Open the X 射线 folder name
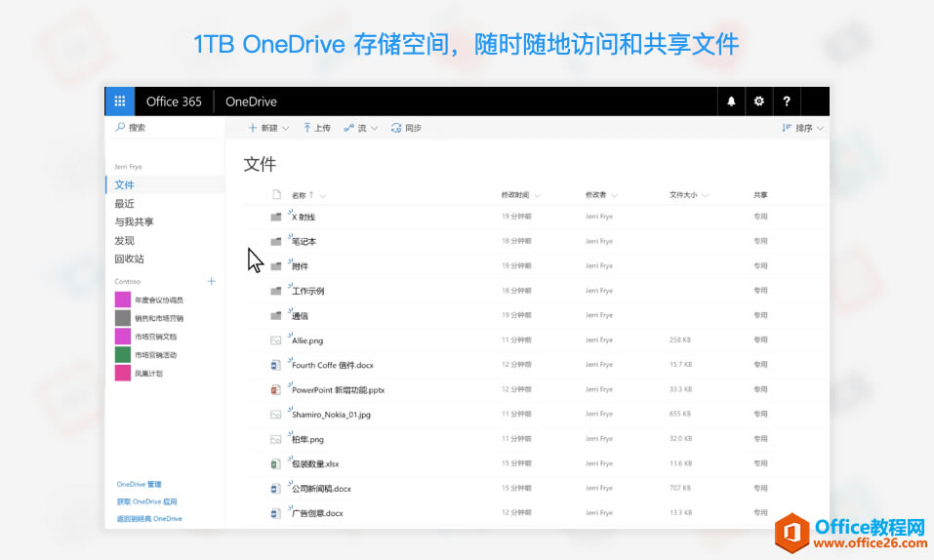Screen dimensions: 934x560 [304, 218]
